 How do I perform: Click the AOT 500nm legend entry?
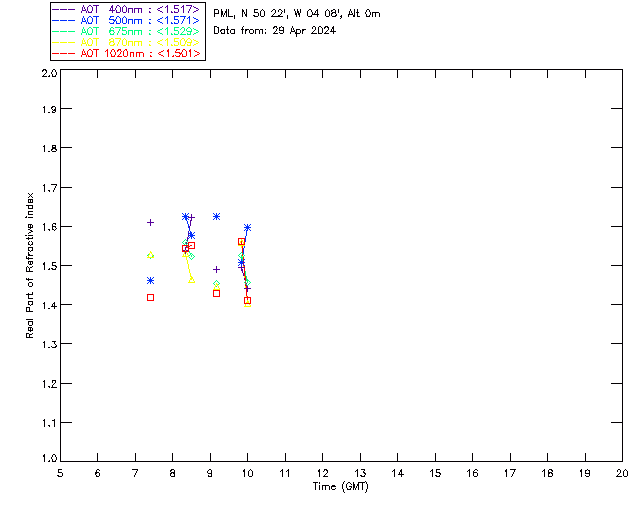[x=126, y=20]
